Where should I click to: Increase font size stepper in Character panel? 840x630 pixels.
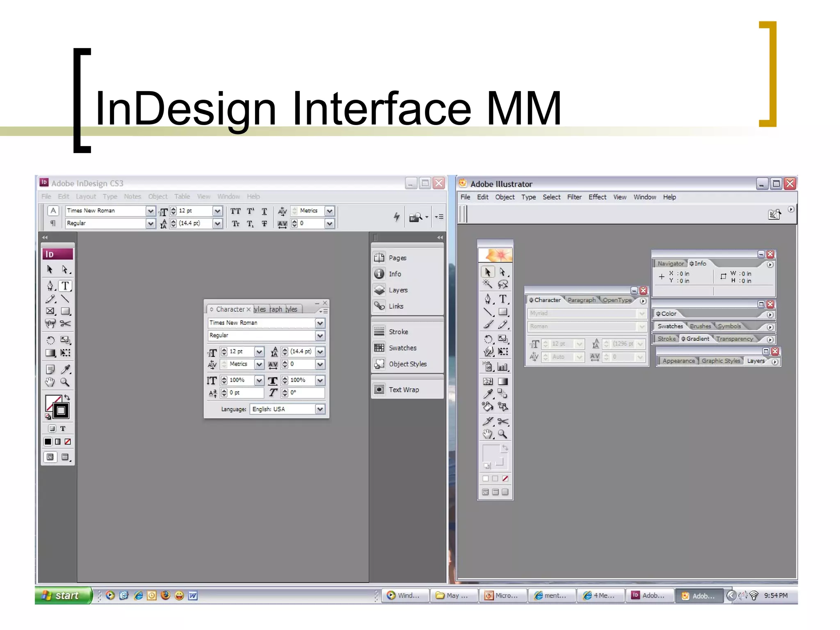[x=224, y=349]
